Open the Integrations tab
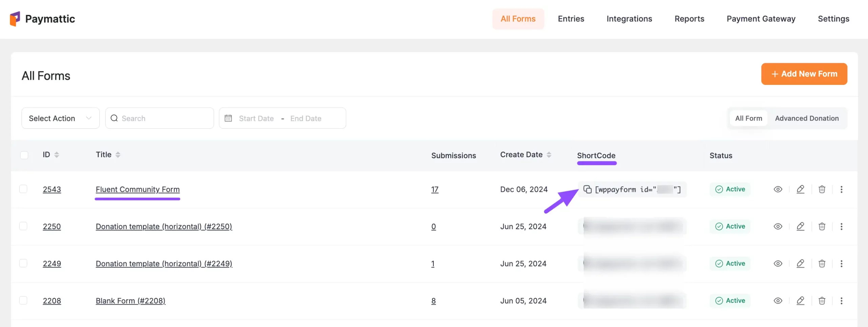Screen dimensions: 868x327 pos(629,19)
